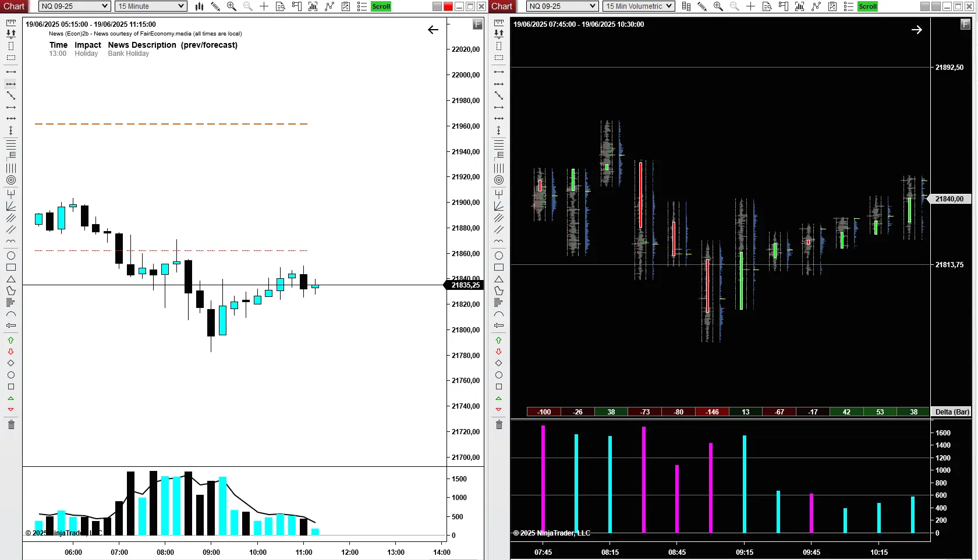
Task: Click the Chart Style bars icon
Action: (200, 6)
